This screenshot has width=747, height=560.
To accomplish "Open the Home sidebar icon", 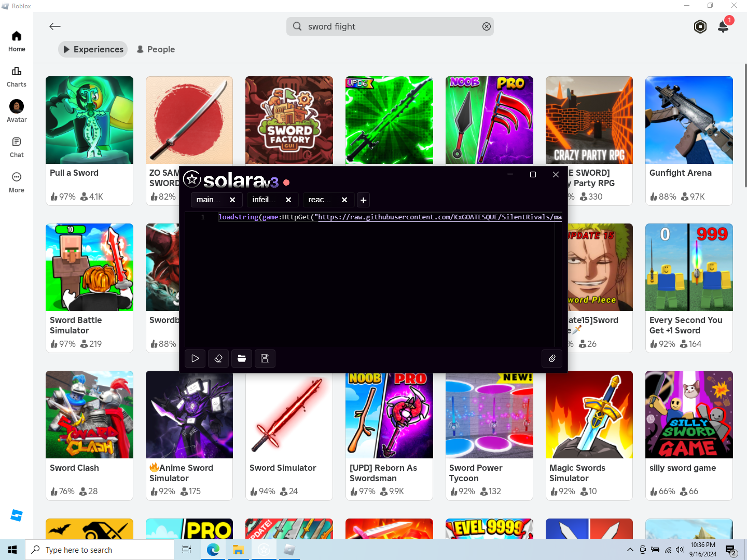I will tap(17, 36).
